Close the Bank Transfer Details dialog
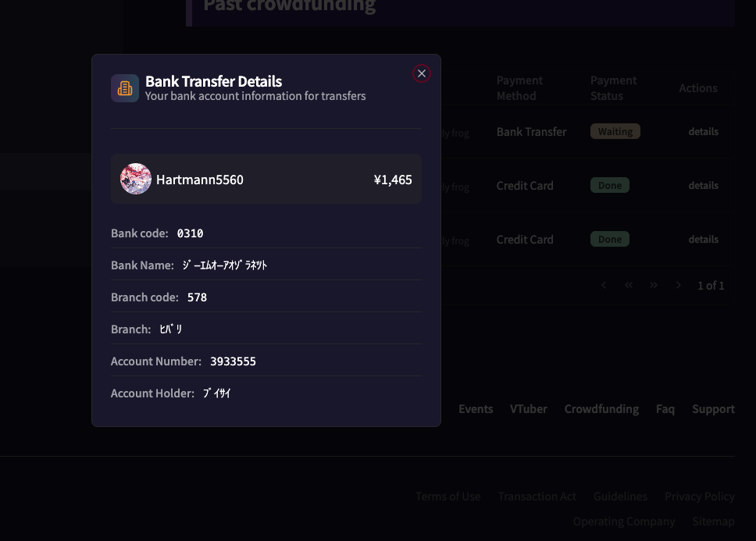Screen dimensions: 756x541 tap(422, 73)
